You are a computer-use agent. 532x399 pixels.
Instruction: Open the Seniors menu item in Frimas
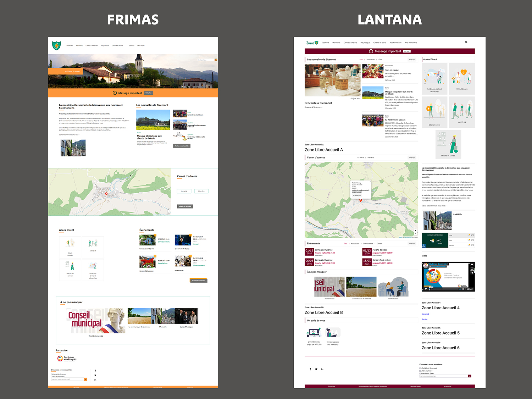coord(132,45)
